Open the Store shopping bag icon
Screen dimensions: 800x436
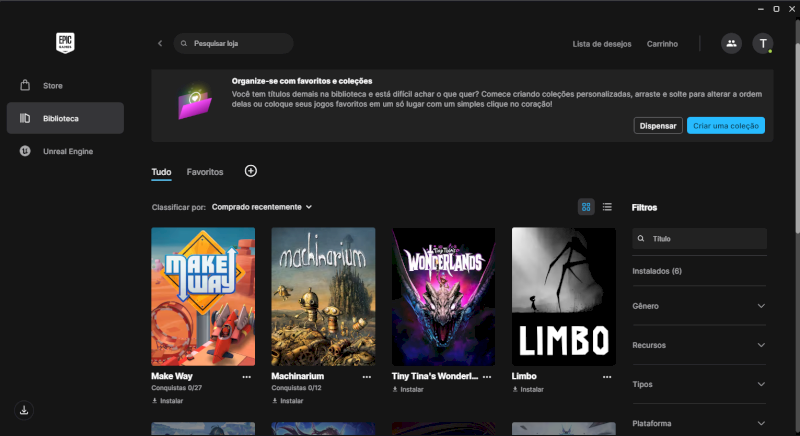point(25,85)
